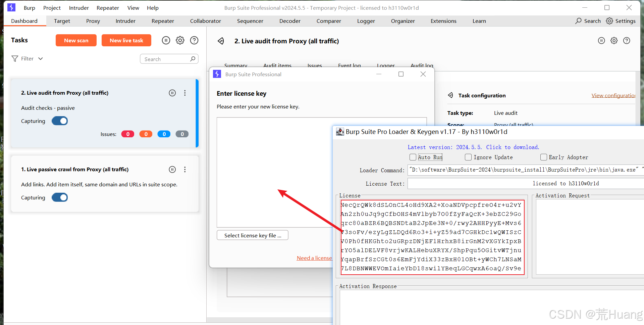The image size is (644, 325).
Task: Open the Help menu
Action: coord(153,8)
